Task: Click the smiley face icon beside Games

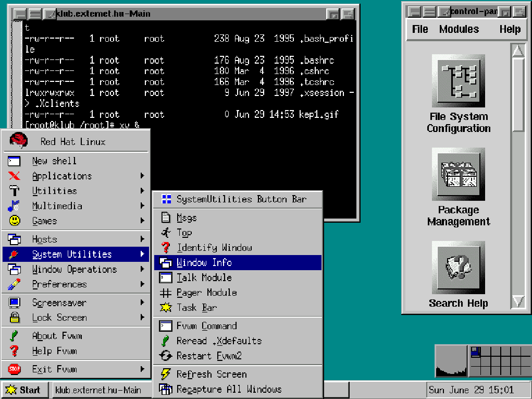Action: click(x=14, y=221)
